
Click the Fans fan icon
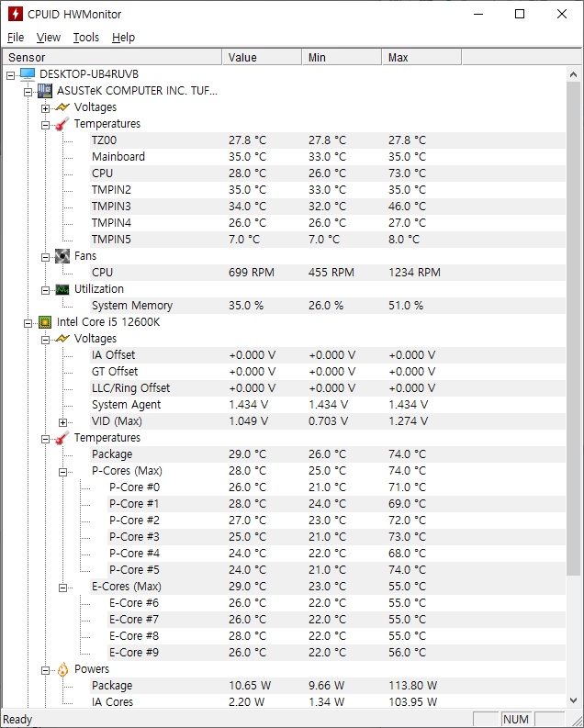tap(62, 256)
